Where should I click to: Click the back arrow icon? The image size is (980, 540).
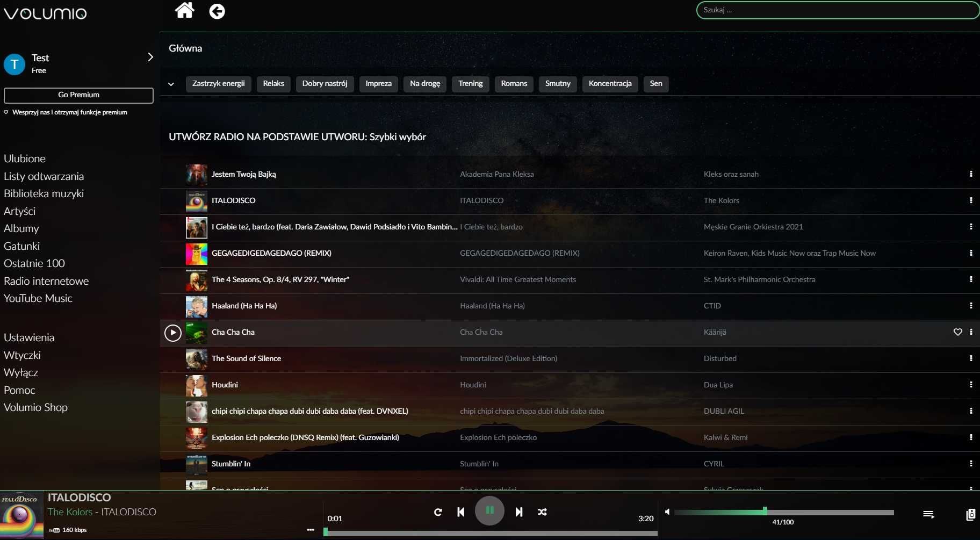(x=217, y=11)
